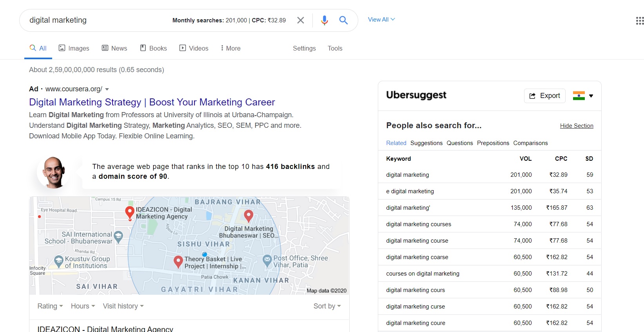Click keyword 'digital marketing course'

pyautogui.click(x=417, y=241)
